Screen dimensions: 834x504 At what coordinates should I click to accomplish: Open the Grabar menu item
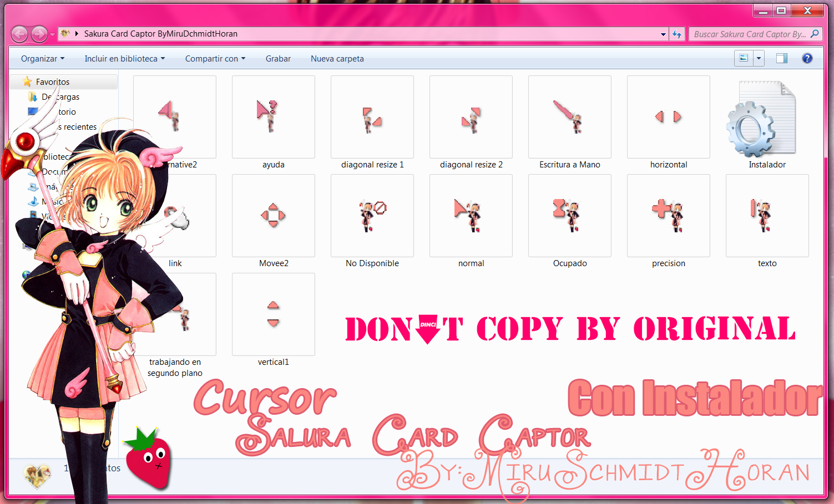(x=278, y=58)
